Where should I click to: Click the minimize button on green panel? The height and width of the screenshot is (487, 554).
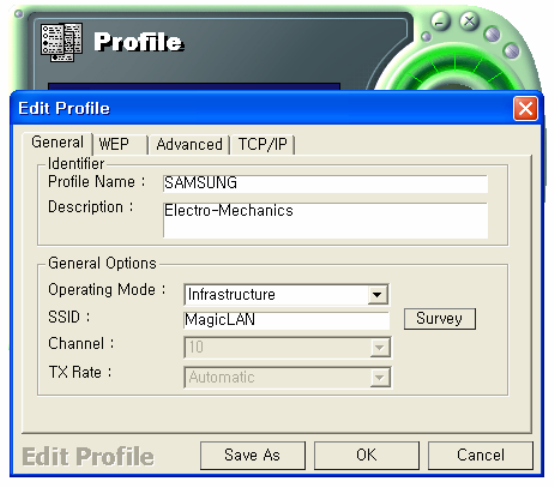coord(440,22)
